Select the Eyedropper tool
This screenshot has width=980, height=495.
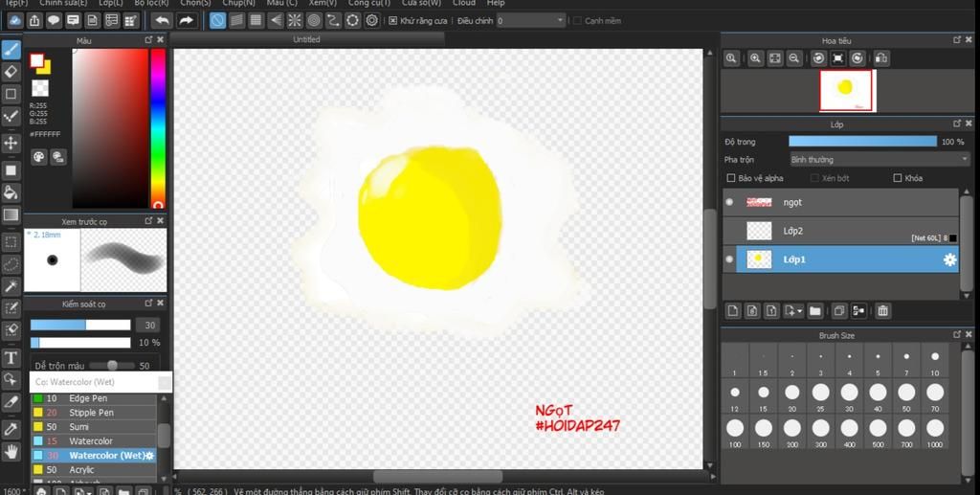[x=11, y=429]
